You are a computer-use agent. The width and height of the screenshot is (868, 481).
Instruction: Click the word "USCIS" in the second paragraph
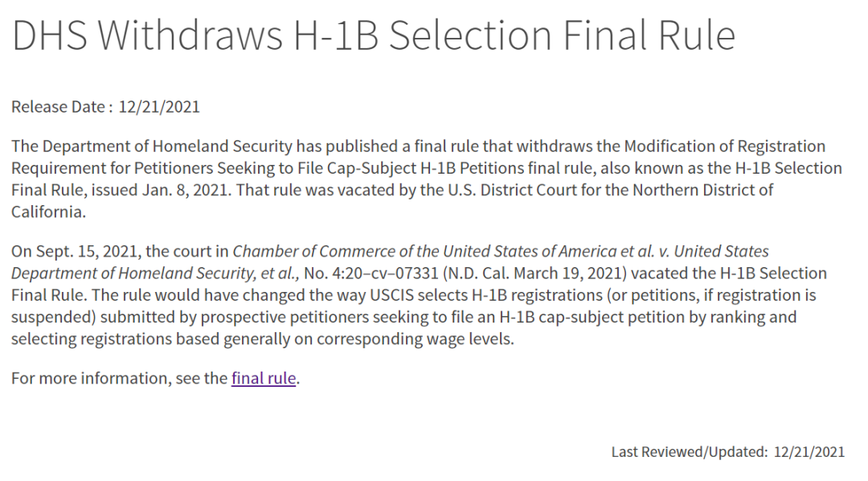(392, 295)
